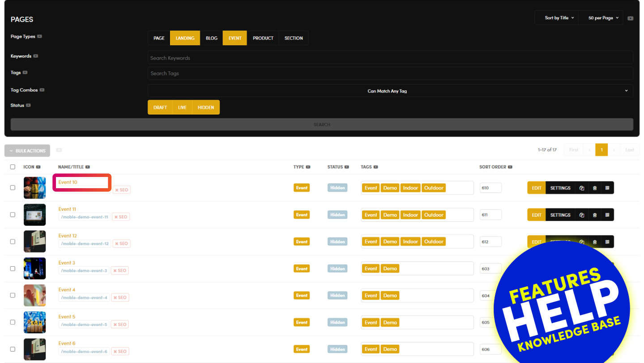
Task: Select the PRODUCT page type filter
Action: [x=263, y=38]
